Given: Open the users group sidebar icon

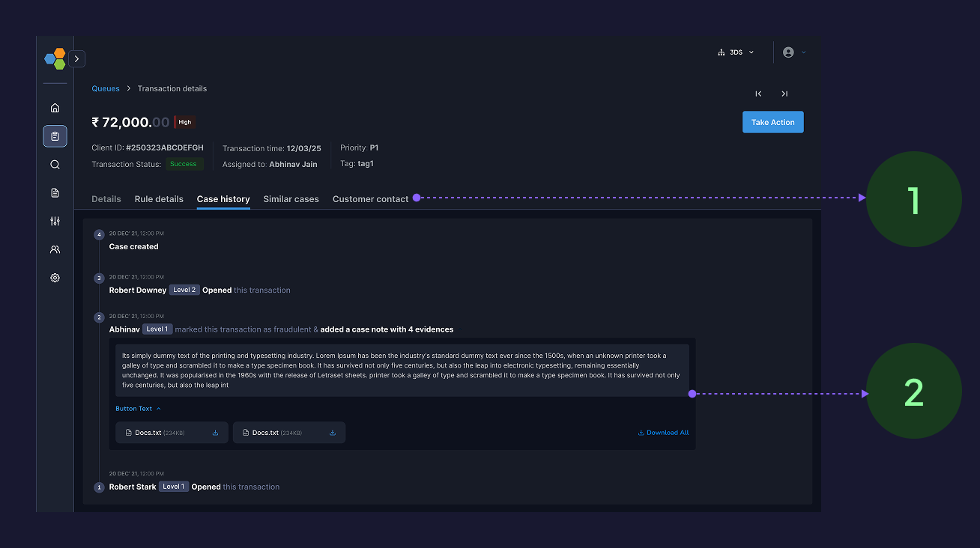Looking at the screenshot, I should pos(55,250).
